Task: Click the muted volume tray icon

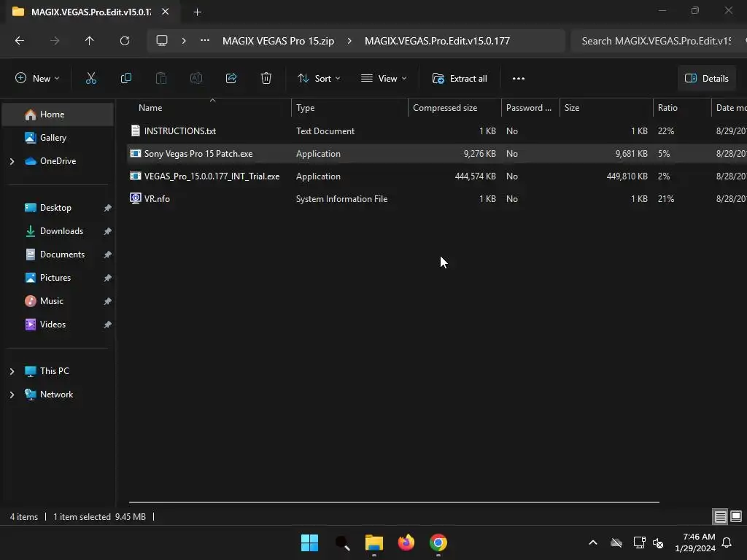Action: click(658, 542)
